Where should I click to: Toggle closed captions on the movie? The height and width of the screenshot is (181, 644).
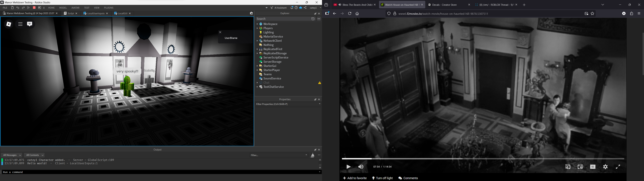[x=593, y=167]
